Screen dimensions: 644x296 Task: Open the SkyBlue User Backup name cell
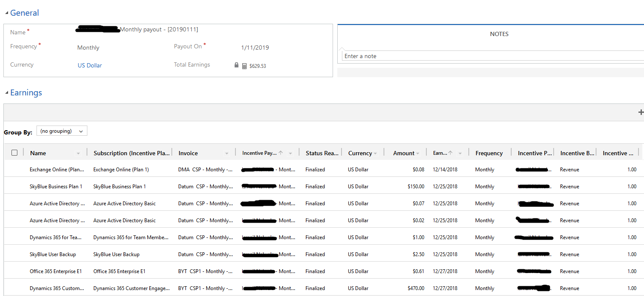click(x=53, y=254)
